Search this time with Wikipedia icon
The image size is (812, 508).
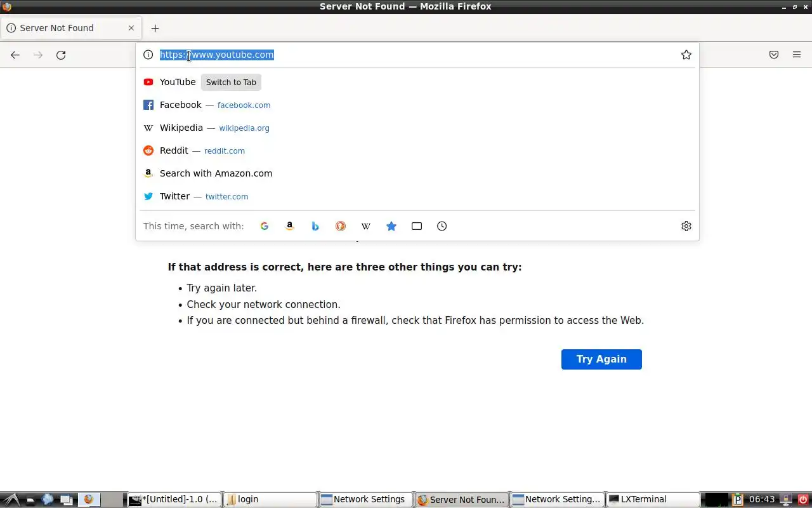pos(366,226)
